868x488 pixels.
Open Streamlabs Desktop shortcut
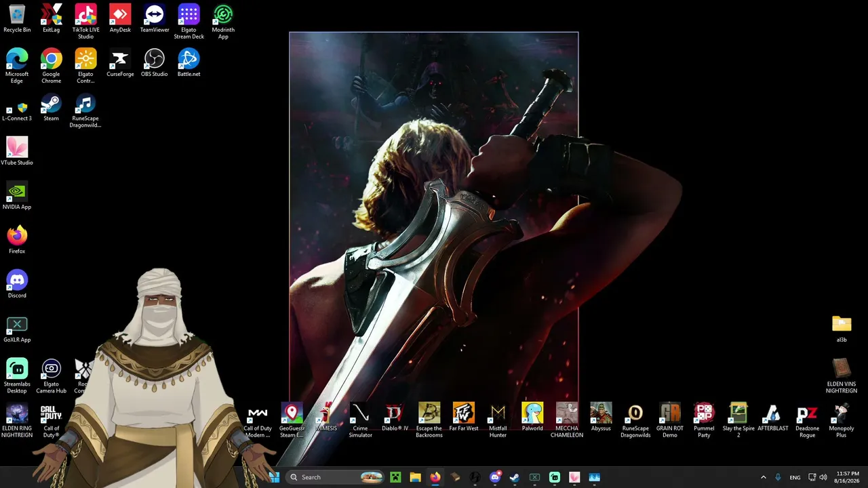coord(17,376)
